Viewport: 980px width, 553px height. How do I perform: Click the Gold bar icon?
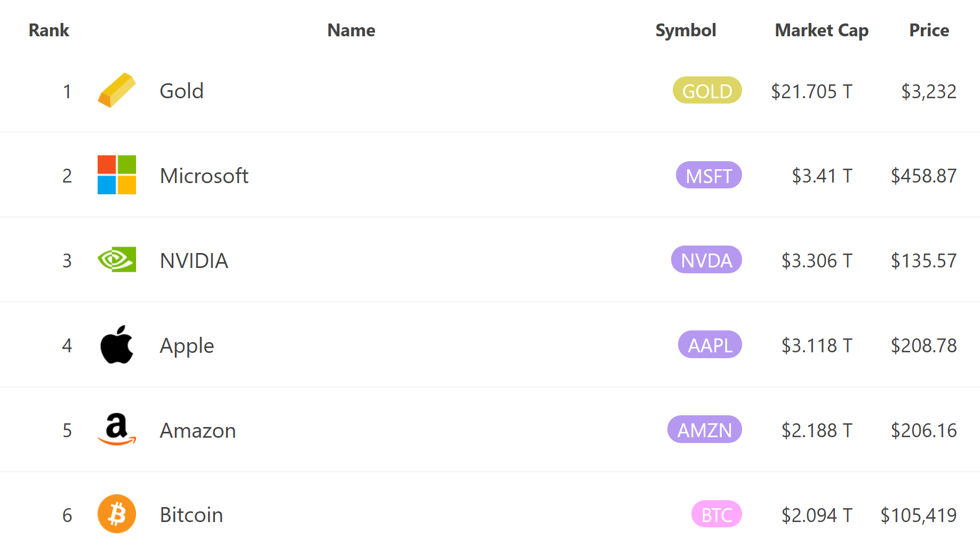(117, 90)
